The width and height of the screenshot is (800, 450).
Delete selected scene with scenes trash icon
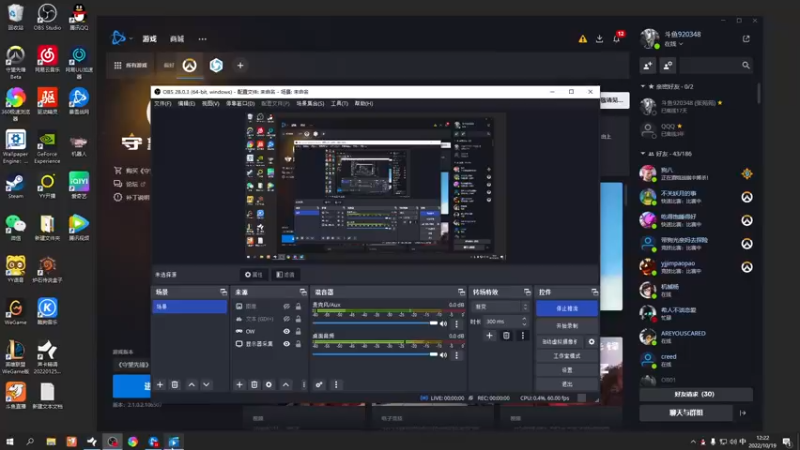pos(174,385)
